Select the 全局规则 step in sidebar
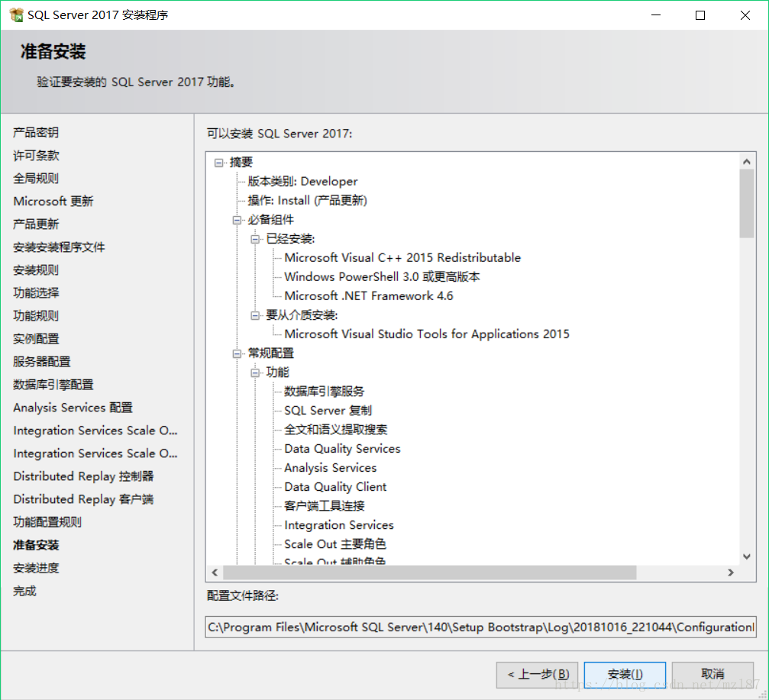 36,179
